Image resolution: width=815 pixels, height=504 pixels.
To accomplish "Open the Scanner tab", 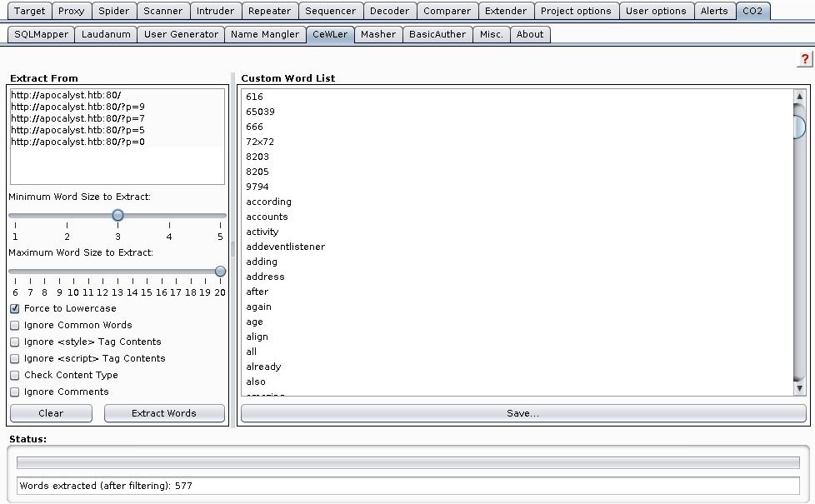I will coord(162,11).
